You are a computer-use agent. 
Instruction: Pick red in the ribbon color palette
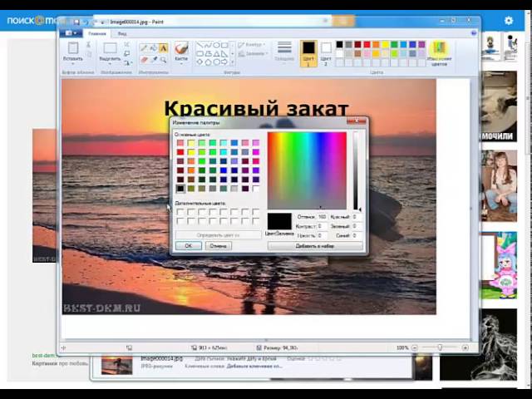pos(367,44)
